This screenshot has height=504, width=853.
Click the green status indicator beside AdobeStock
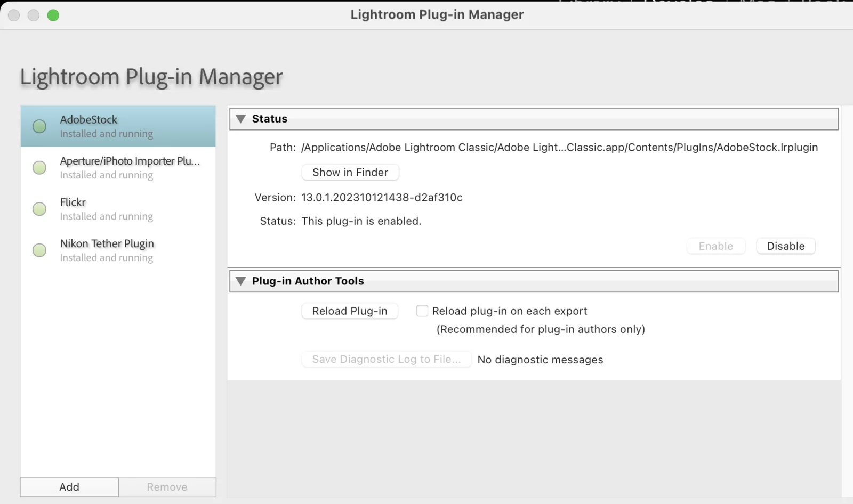tap(39, 126)
